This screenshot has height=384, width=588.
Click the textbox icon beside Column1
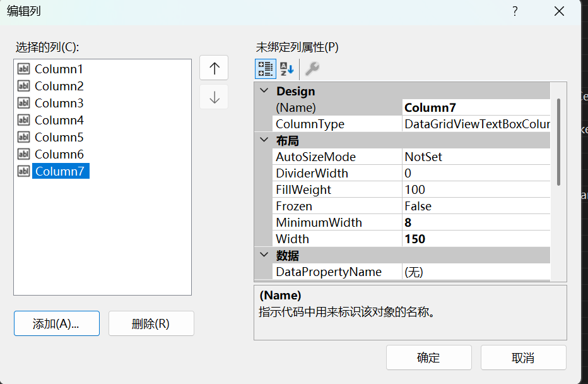point(23,69)
